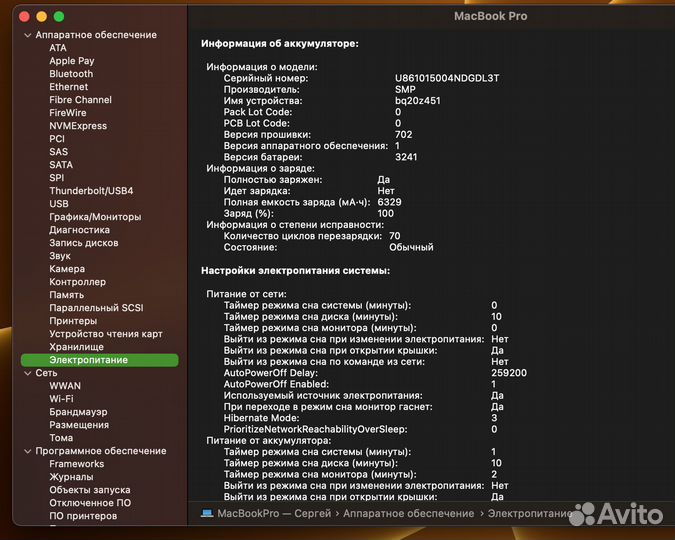Click the Настройки электропитания системы heading

[295, 271]
